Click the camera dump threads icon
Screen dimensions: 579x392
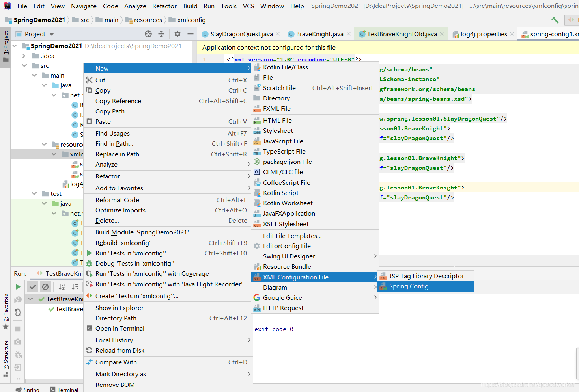[18, 342]
